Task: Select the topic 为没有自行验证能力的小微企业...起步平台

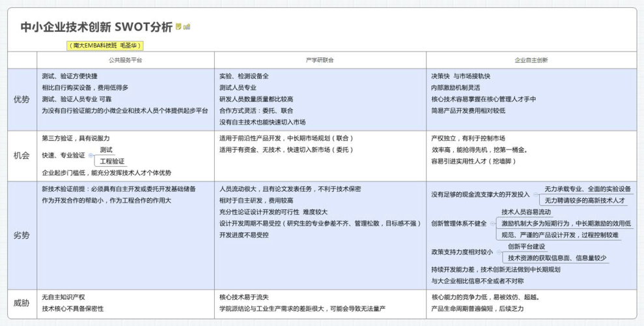Action: tap(125, 111)
